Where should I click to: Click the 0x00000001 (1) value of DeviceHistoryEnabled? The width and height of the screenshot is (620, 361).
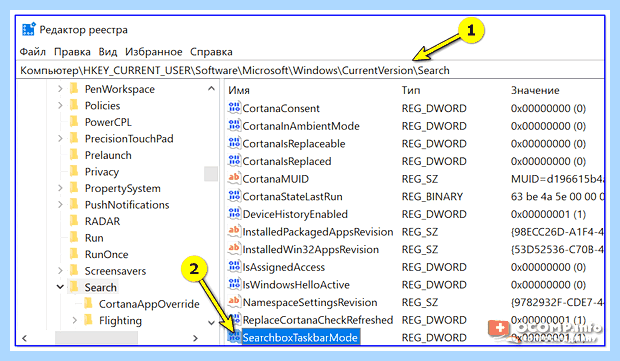click(x=548, y=214)
